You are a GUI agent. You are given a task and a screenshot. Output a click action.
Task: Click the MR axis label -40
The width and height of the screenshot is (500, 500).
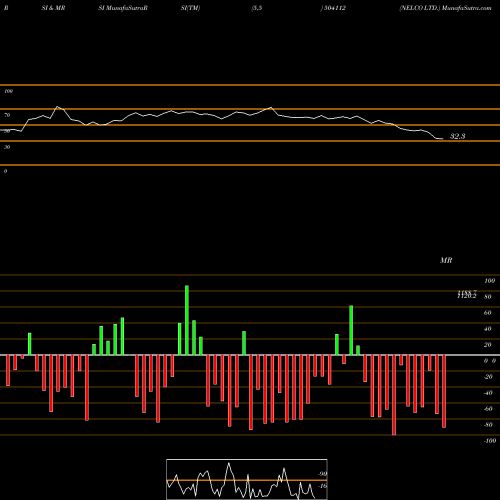(488, 393)
